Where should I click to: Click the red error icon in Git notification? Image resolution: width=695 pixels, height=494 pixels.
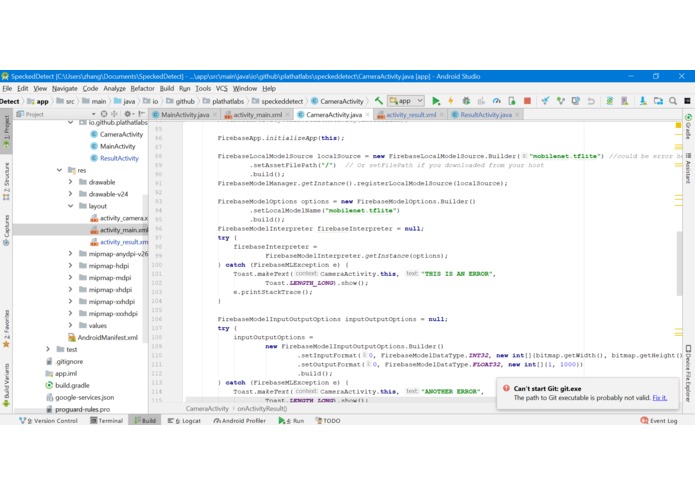click(506, 388)
